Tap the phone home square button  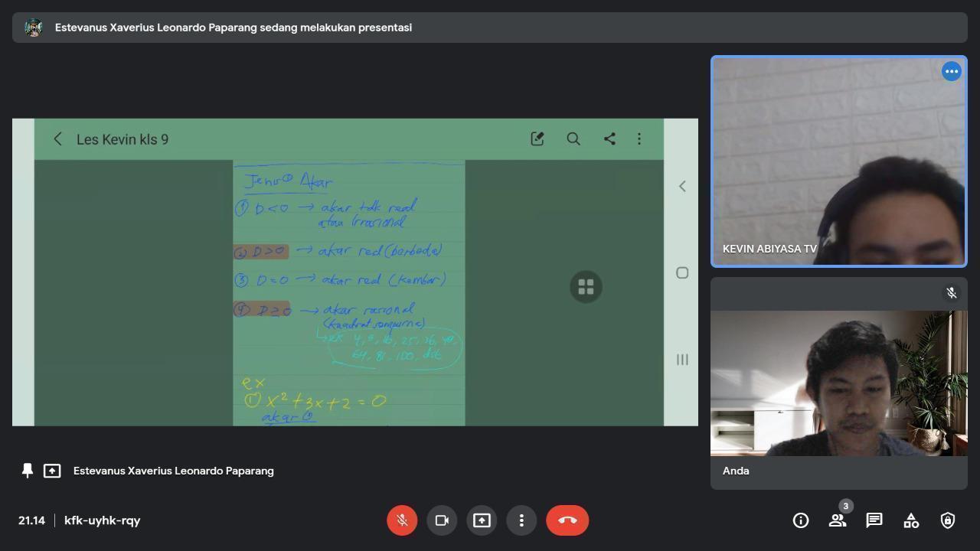click(x=682, y=272)
